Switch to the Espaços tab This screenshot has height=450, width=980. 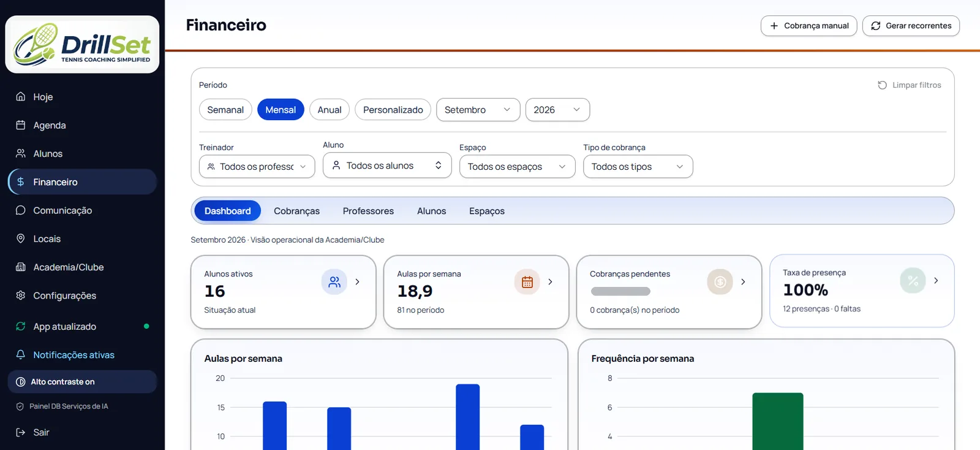pos(487,211)
